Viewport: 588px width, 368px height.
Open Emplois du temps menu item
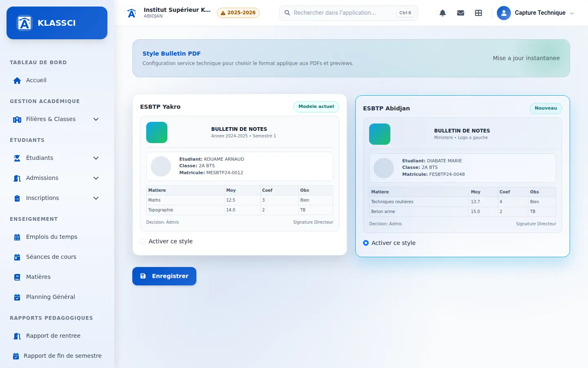pyautogui.click(x=57, y=237)
